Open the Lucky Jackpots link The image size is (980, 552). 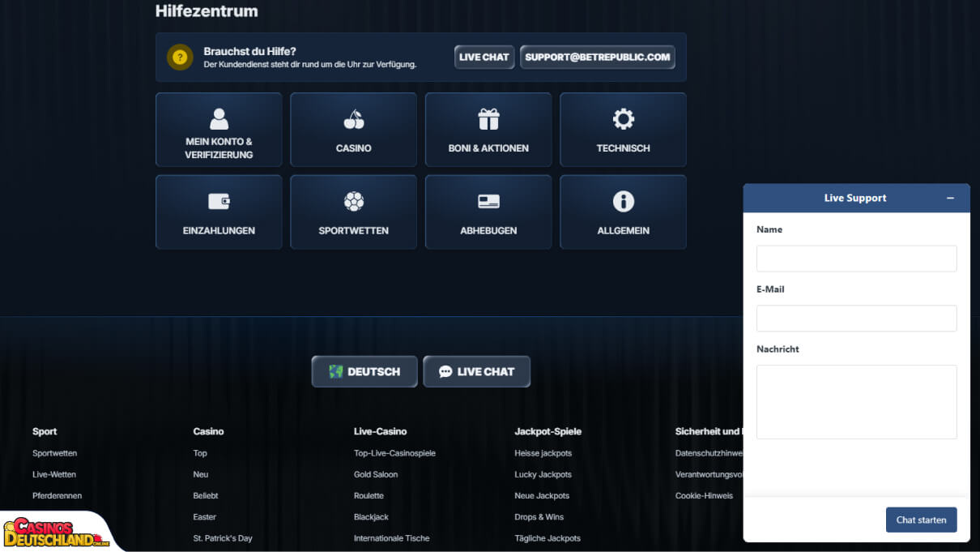pos(543,474)
